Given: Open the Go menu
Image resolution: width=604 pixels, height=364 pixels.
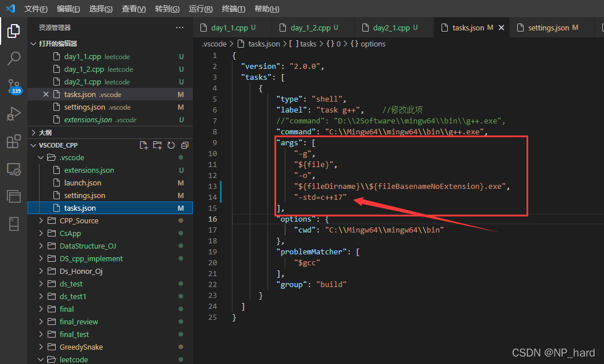Looking at the screenshot, I should [167, 9].
